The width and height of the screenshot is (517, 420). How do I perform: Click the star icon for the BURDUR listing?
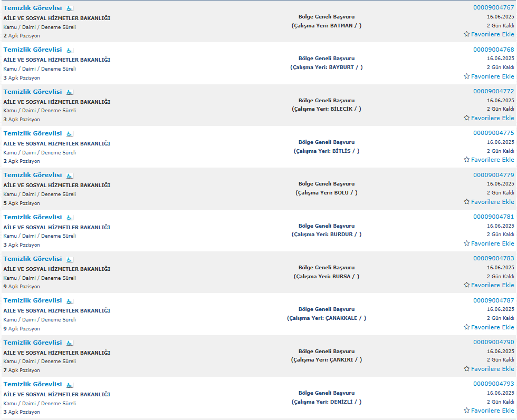pos(466,243)
